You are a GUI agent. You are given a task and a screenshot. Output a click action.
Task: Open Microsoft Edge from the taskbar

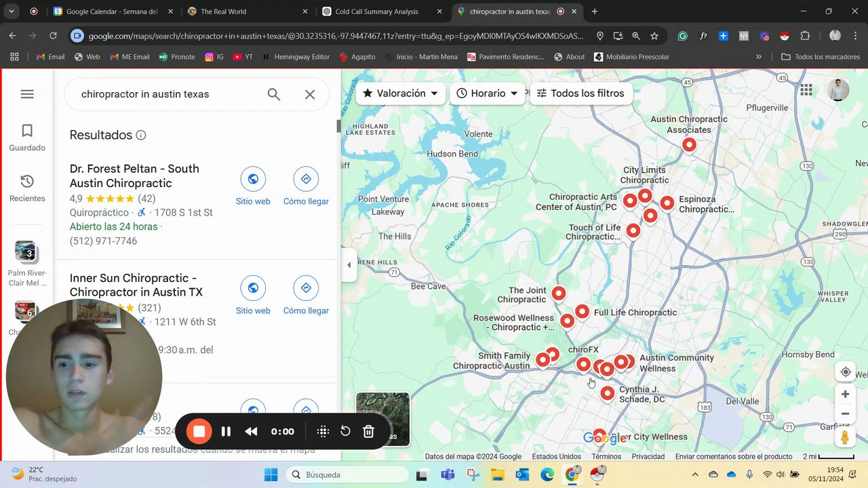[x=547, y=474]
